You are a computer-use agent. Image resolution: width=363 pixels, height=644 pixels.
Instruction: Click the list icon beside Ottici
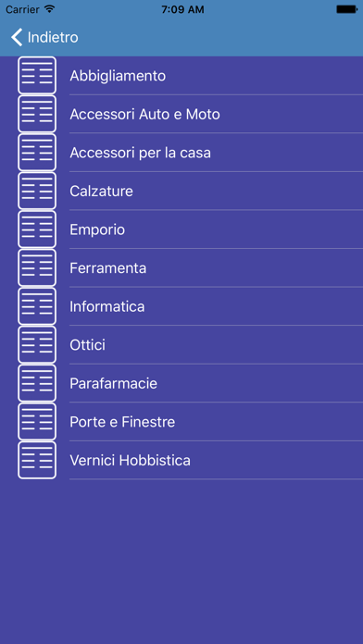click(x=37, y=344)
